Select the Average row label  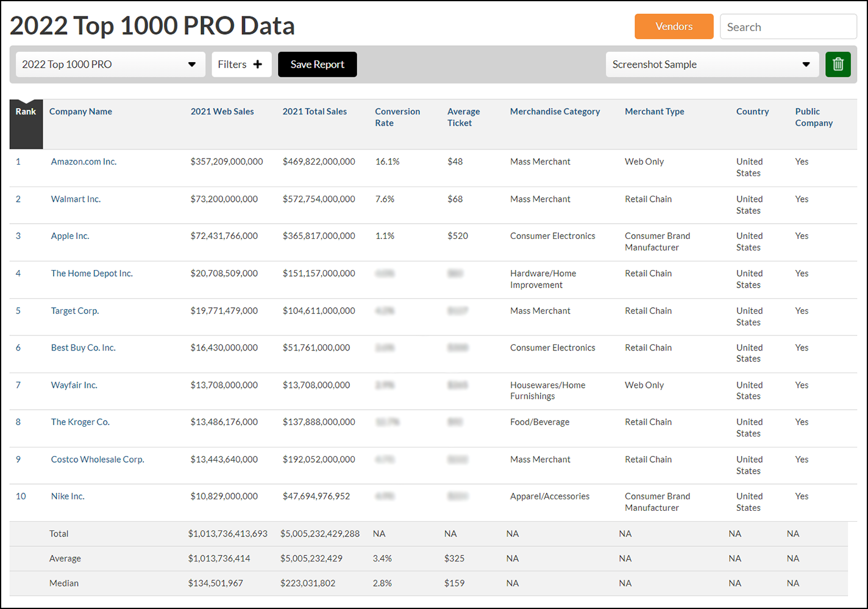click(65, 558)
